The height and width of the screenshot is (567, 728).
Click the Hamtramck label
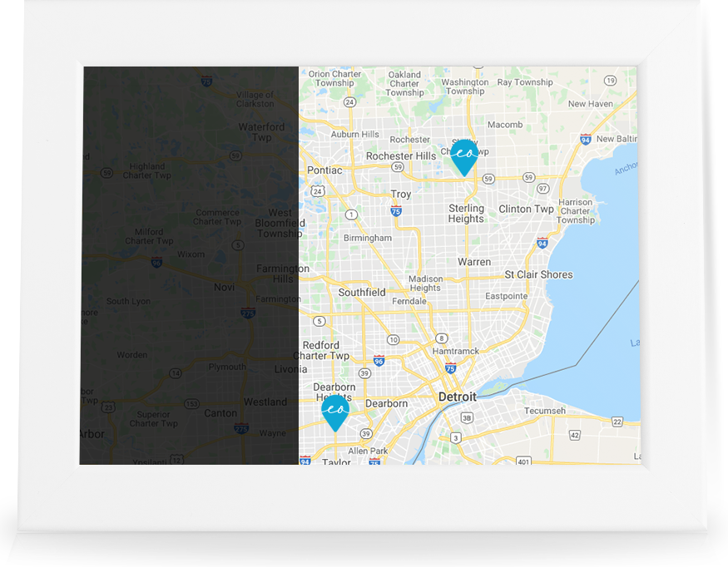pos(455,351)
